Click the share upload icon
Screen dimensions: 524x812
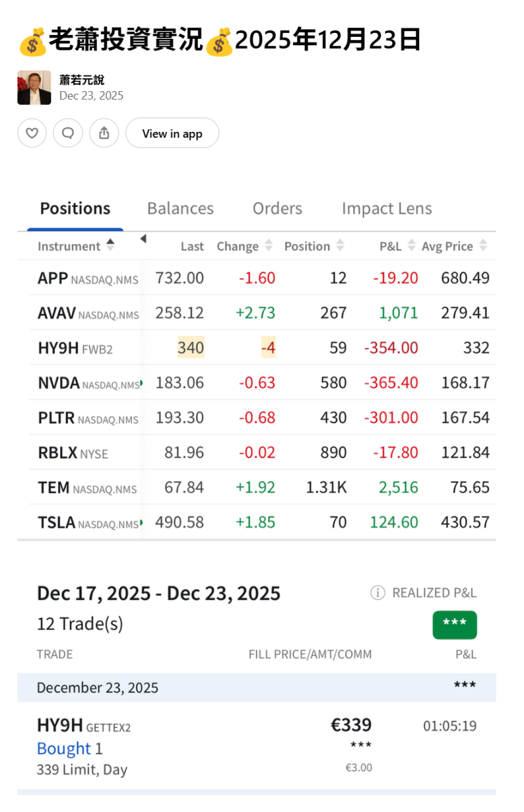(x=104, y=133)
